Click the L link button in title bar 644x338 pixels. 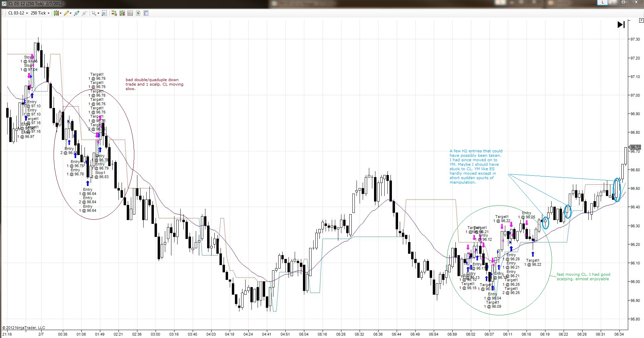pos(602,2)
